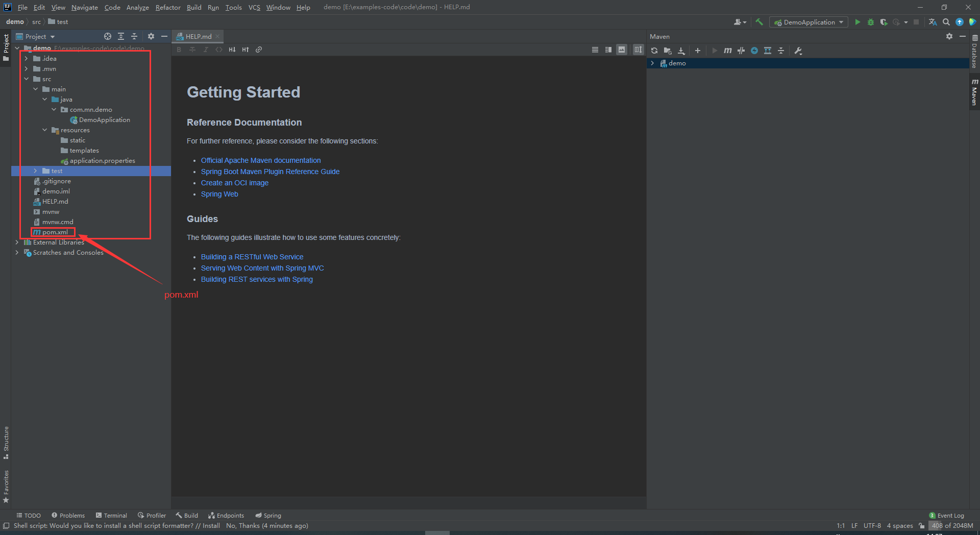Select DemoApplication class file
The height and width of the screenshot is (535, 980).
click(x=104, y=120)
